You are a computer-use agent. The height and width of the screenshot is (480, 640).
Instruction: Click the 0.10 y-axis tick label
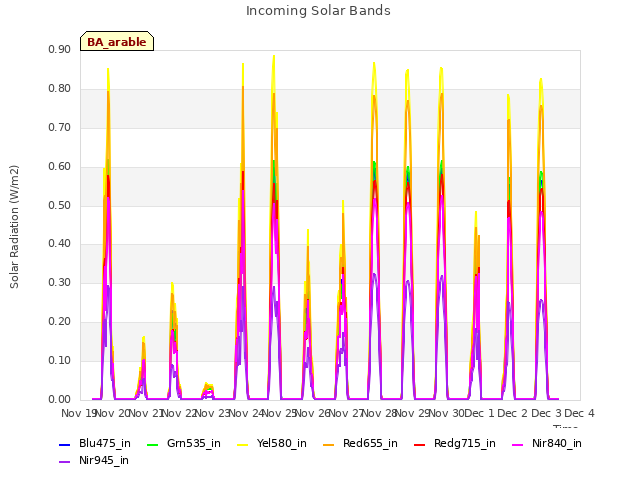tap(60, 360)
